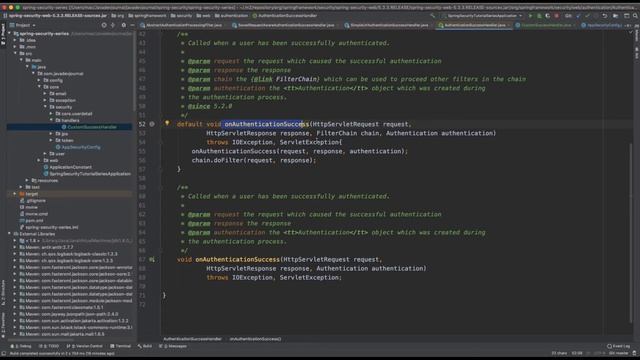The width and height of the screenshot is (640, 360).
Task: Hide the Project tool window
Action: click(x=132, y=25)
